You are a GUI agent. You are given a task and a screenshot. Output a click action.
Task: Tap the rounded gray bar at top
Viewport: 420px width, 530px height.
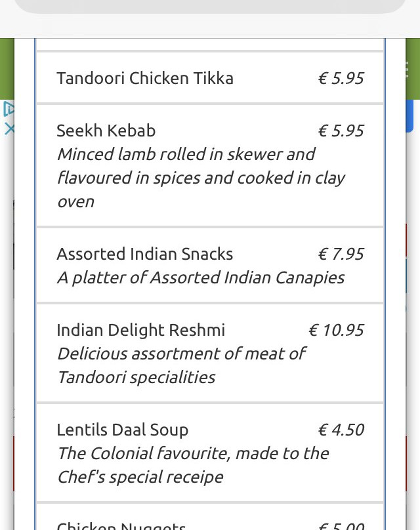click(x=210, y=6)
